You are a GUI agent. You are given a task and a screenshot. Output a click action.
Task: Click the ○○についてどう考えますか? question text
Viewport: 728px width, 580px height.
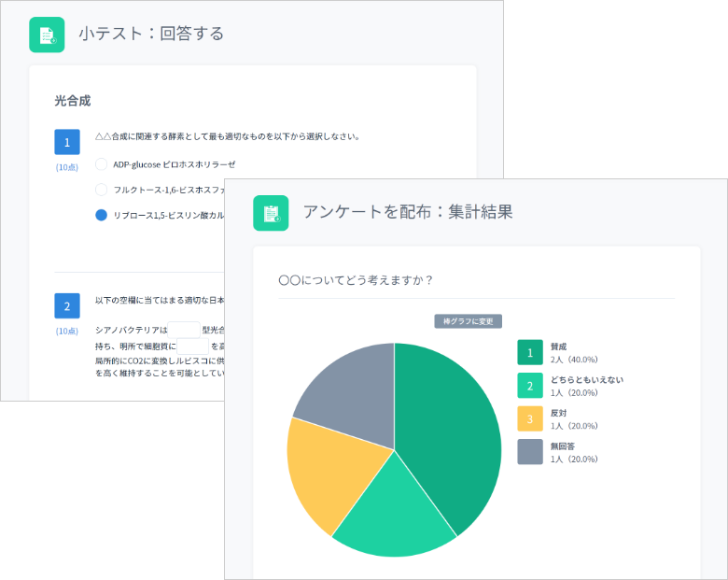point(356,280)
